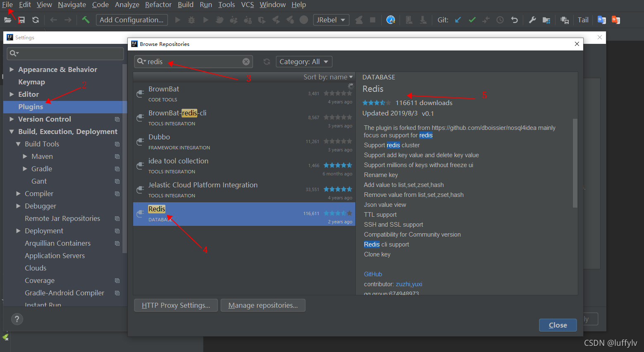The image size is (644, 352).
Task: Click the Synchronize refresh toolbar icon
Action: (x=36, y=20)
